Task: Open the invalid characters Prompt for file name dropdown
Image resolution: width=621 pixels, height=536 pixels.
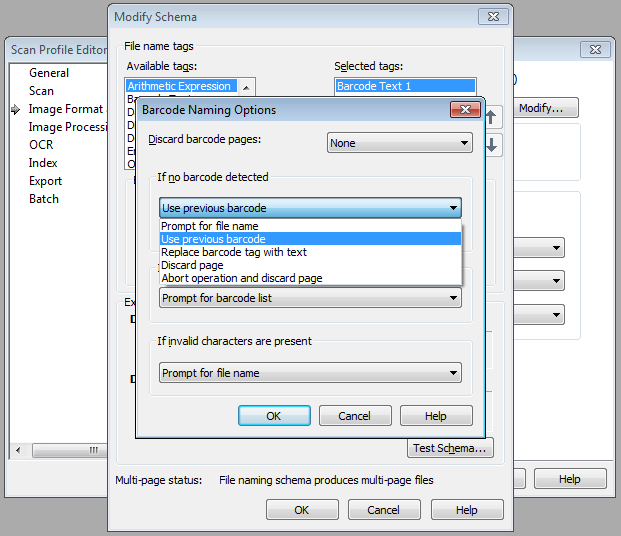Action: point(310,373)
